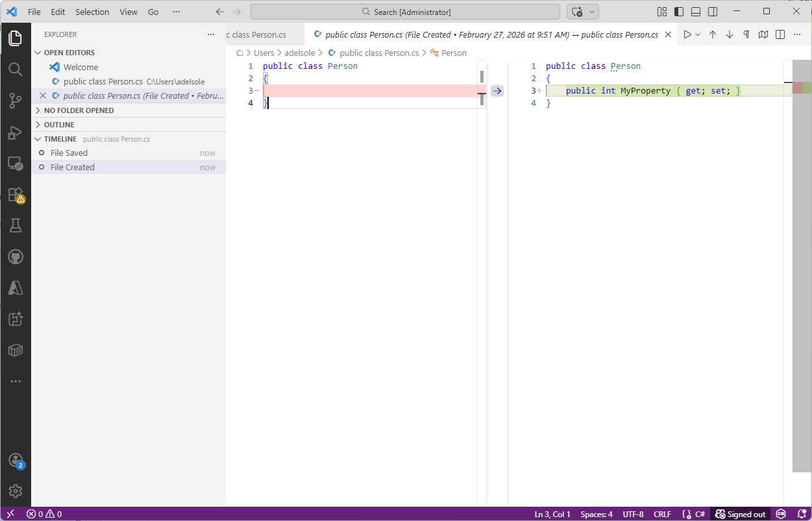Toggle inline versus side-by-side diff view
Screen dimensions: 812x521
coord(780,34)
